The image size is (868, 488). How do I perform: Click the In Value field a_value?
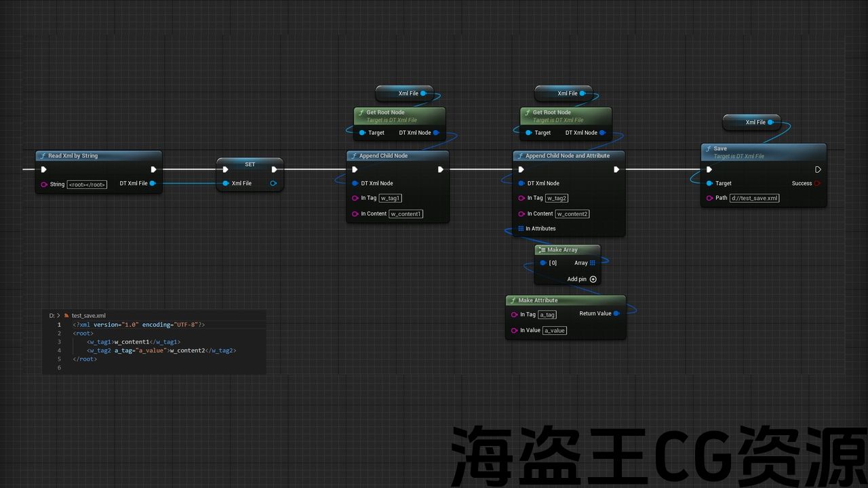(554, 331)
